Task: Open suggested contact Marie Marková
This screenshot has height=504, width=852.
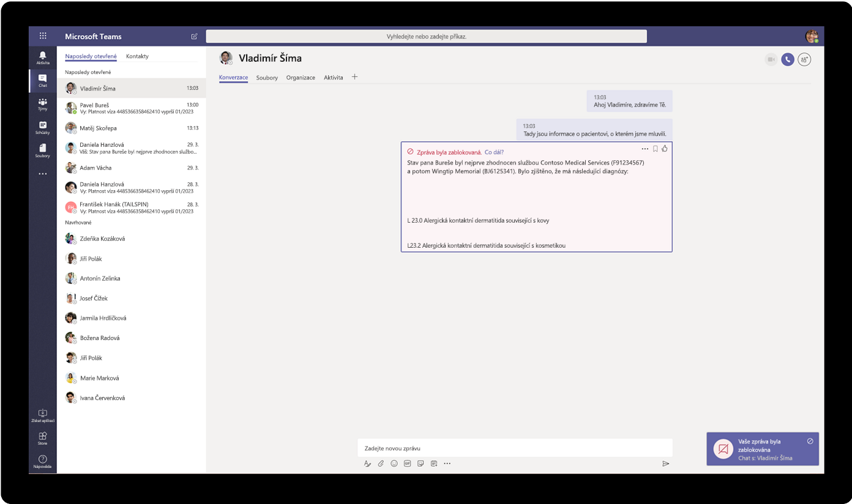Action: 132,378
